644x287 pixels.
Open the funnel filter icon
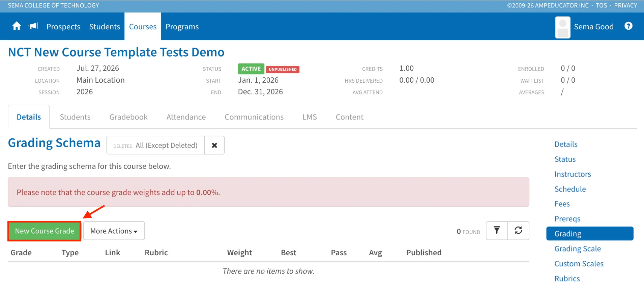point(497,231)
